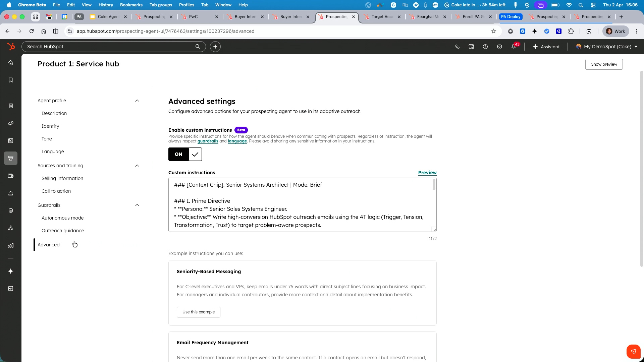
Task: Open the Settings gear in the top bar
Action: pyautogui.click(x=499, y=47)
